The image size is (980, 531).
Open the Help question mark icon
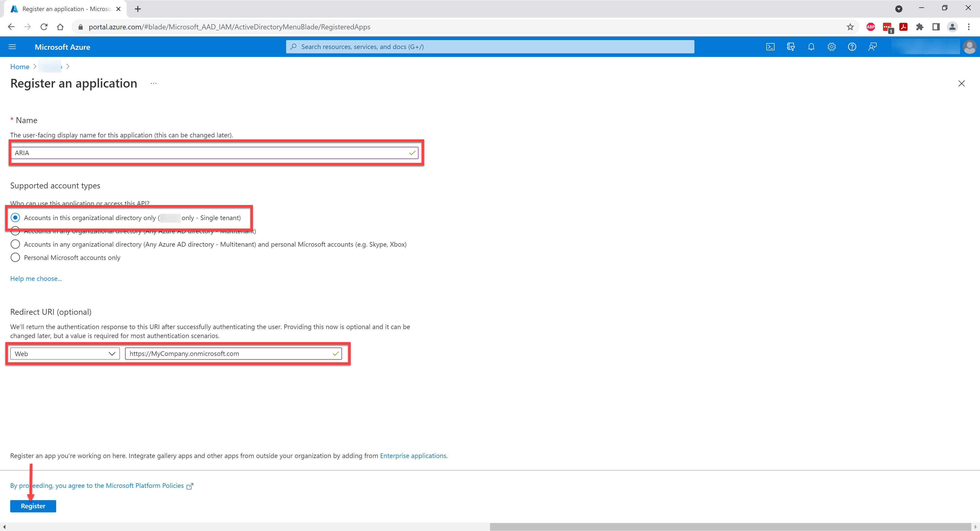click(x=852, y=47)
